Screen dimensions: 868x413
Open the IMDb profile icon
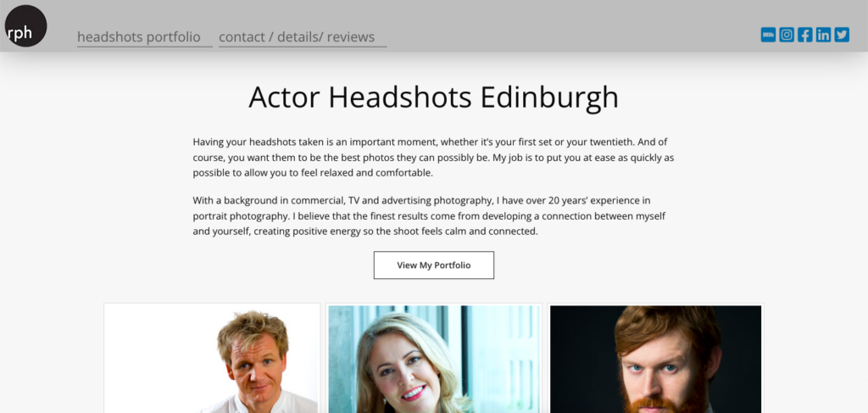(768, 35)
